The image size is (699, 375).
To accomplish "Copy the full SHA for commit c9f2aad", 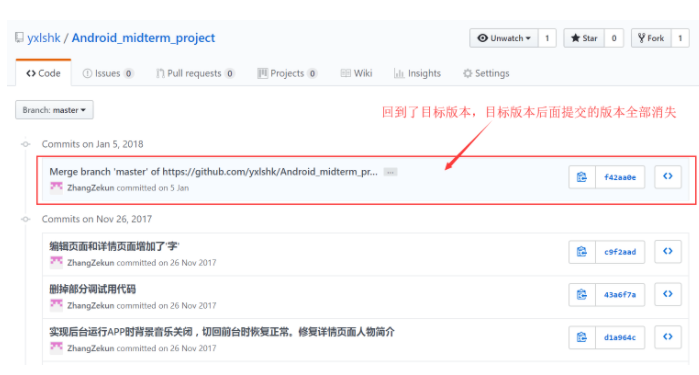I will pyautogui.click(x=582, y=252).
